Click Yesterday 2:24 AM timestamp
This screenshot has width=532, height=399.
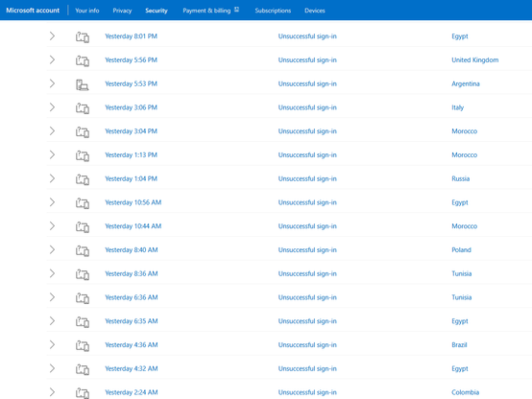coord(132,392)
